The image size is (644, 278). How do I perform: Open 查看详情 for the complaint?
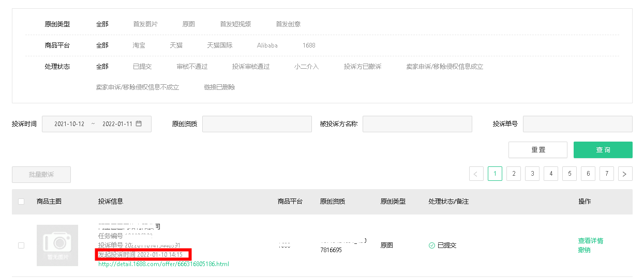click(x=590, y=241)
